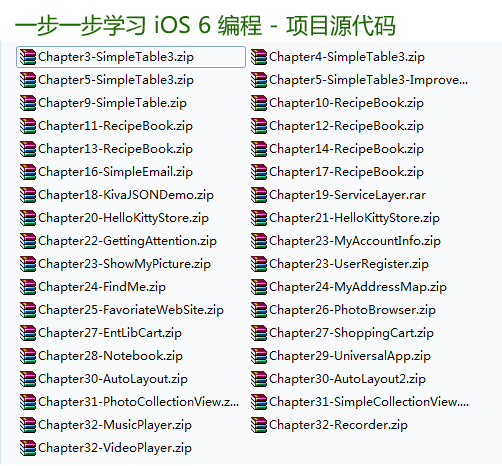This screenshot has width=502, height=466.
Task: Click the archive icon of Chapter24-MyAddressMap.zip
Action: 259,287
